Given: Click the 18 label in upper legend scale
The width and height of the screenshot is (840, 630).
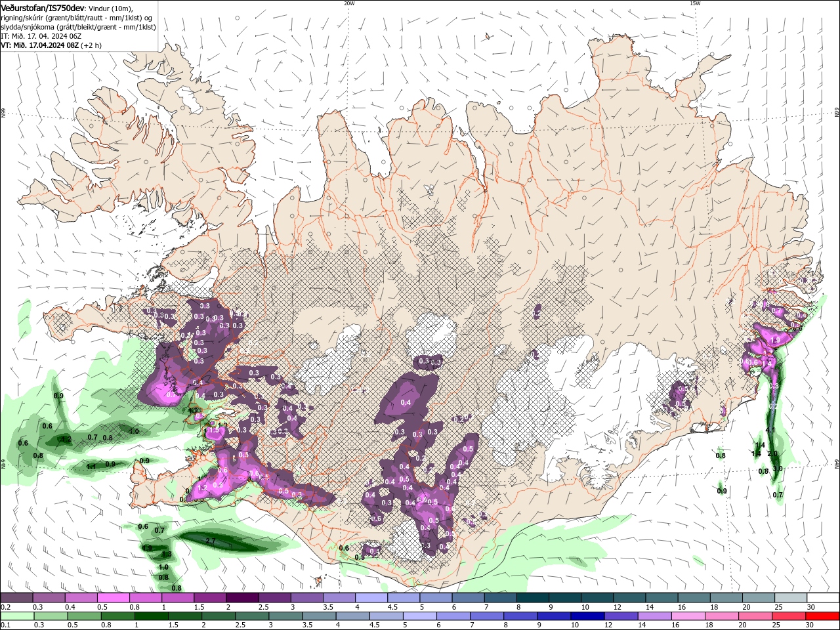Looking at the screenshot, I should pyautogui.click(x=715, y=607).
